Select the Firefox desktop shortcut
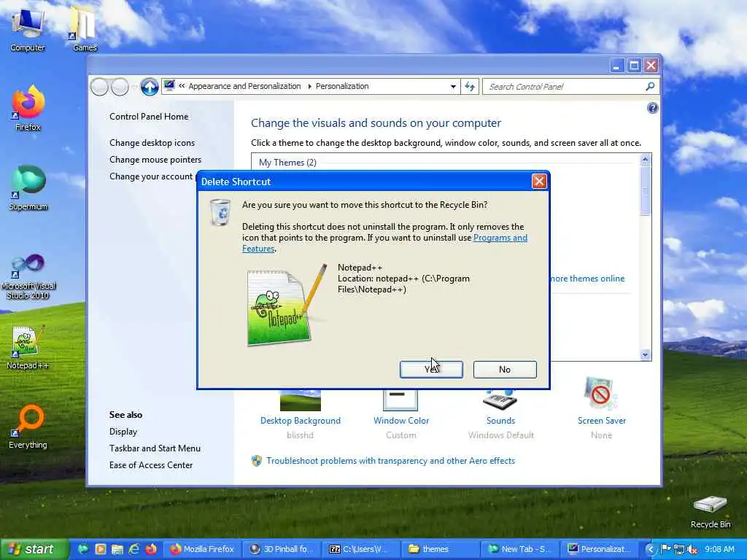This screenshot has width=747, height=560. pos(28,108)
